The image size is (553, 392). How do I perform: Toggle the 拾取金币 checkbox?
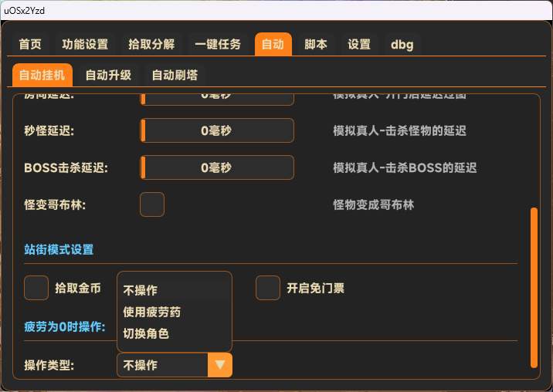click(x=36, y=288)
